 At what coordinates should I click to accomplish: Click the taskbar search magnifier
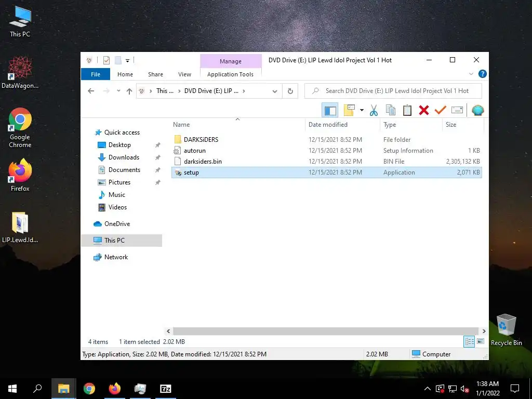point(37,388)
